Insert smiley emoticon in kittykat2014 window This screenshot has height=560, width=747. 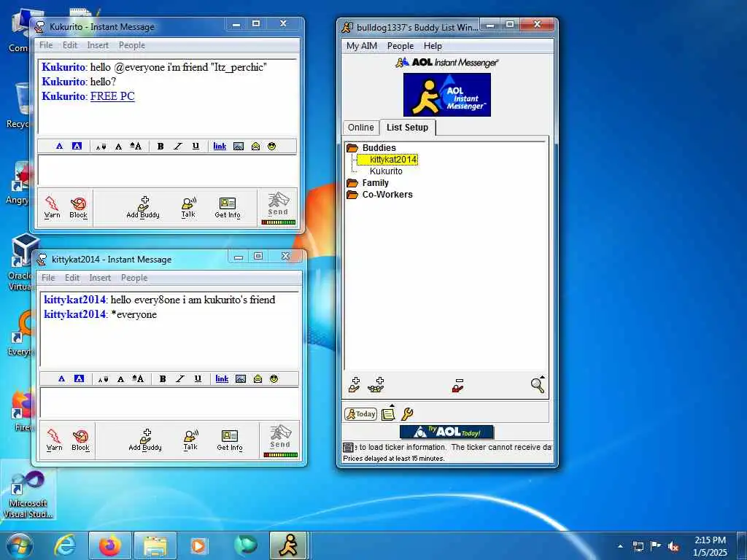point(274,378)
